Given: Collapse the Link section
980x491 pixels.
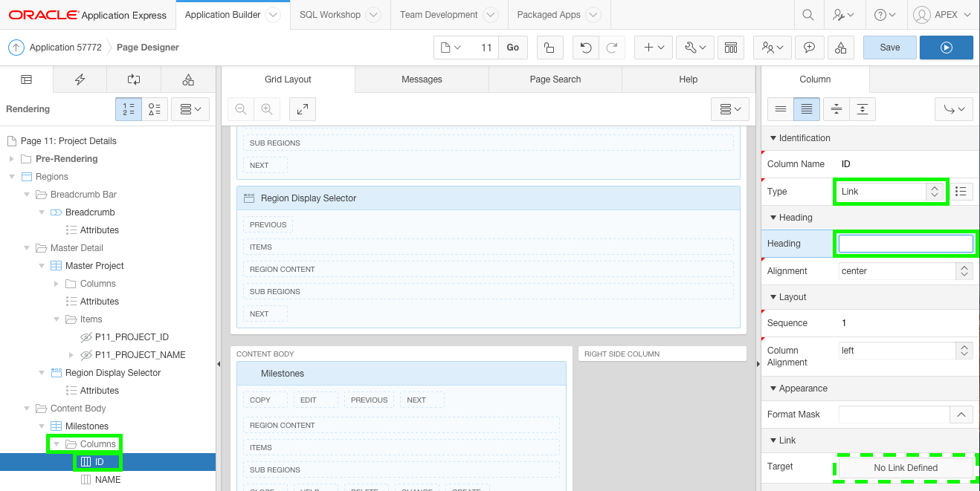Looking at the screenshot, I should click(x=773, y=440).
